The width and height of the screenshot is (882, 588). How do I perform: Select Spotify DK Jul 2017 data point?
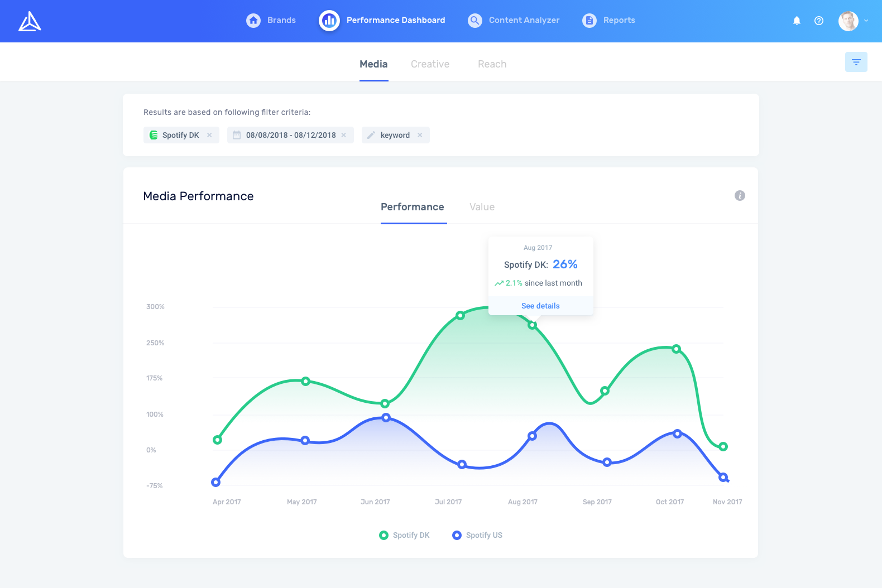click(x=460, y=315)
